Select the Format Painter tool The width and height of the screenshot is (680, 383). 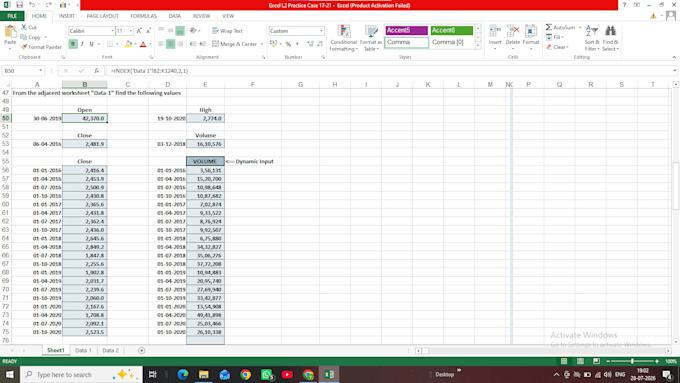coord(41,47)
